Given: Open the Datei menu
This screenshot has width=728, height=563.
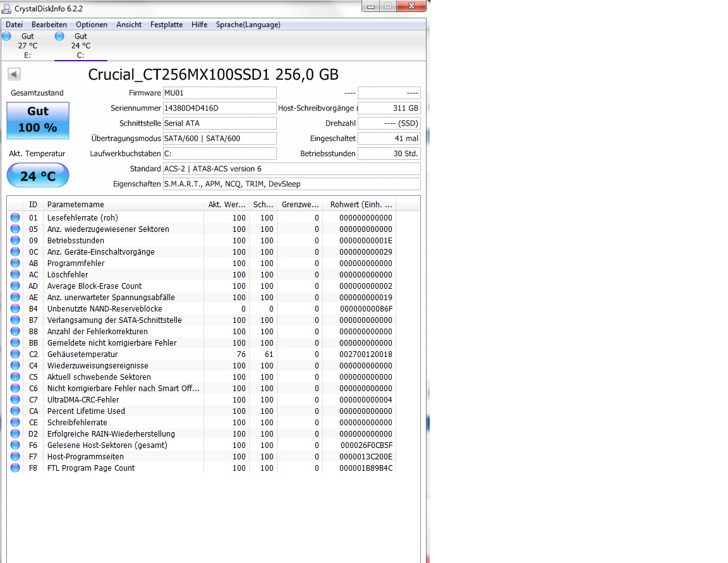Looking at the screenshot, I should [x=14, y=25].
